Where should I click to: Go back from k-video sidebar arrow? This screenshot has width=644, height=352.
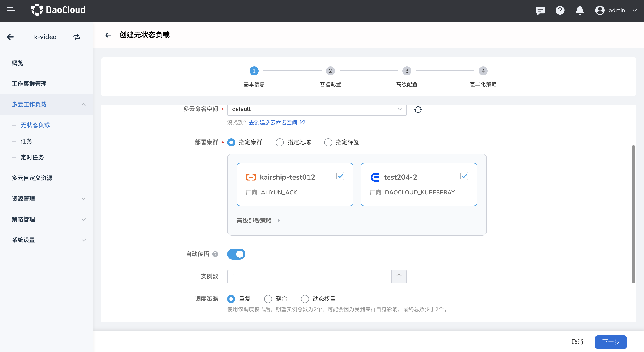pos(10,37)
